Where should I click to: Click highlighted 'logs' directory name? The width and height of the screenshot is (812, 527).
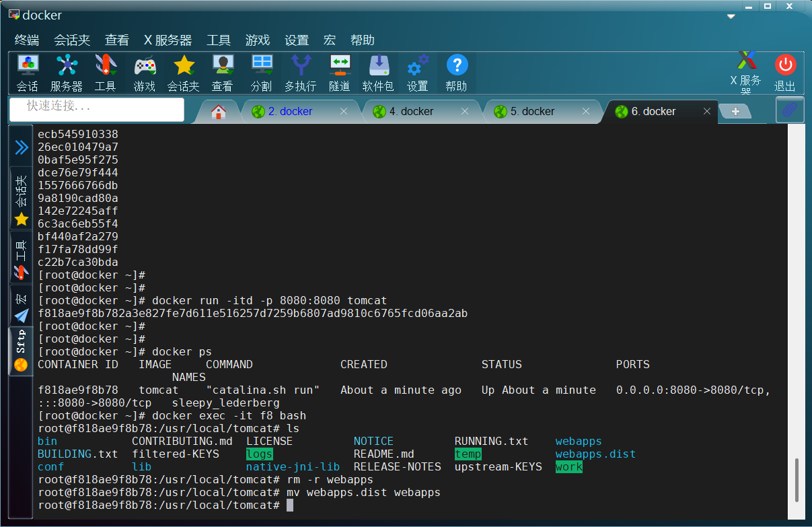(x=260, y=454)
